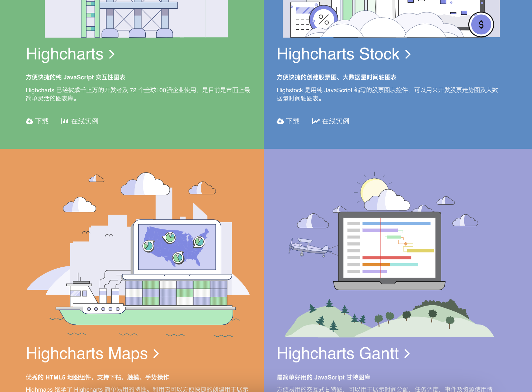Click the download cloud icon under Highcharts Stock
The height and width of the screenshot is (392, 532).
pyautogui.click(x=280, y=121)
